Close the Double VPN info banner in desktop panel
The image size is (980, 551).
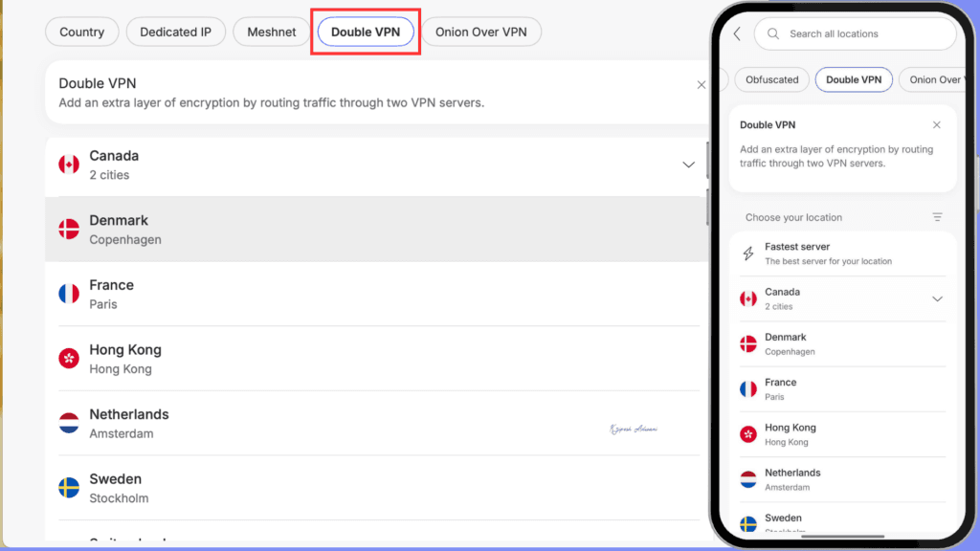pos(702,85)
